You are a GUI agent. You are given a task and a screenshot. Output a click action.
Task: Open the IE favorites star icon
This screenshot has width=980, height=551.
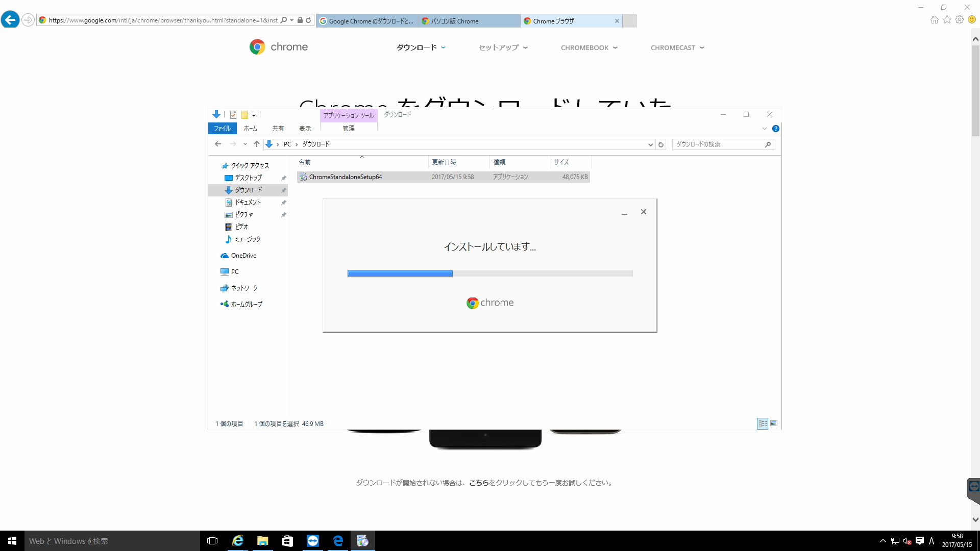pos(947,19)
